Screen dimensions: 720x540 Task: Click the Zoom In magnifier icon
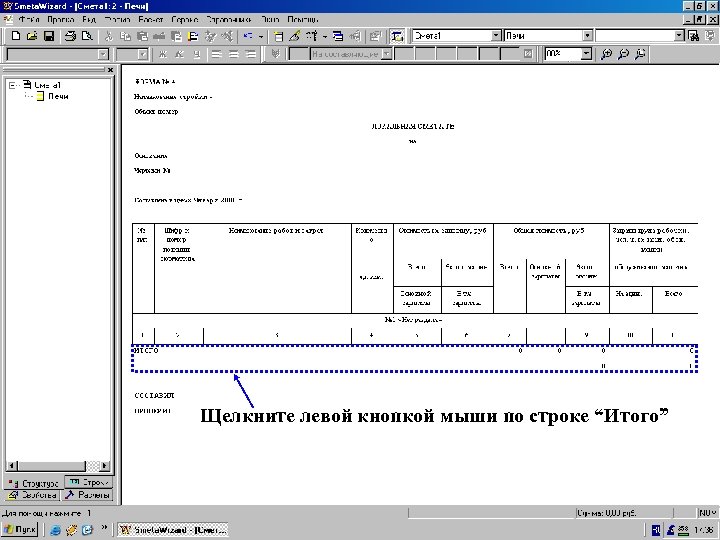[x=607, y=53]
